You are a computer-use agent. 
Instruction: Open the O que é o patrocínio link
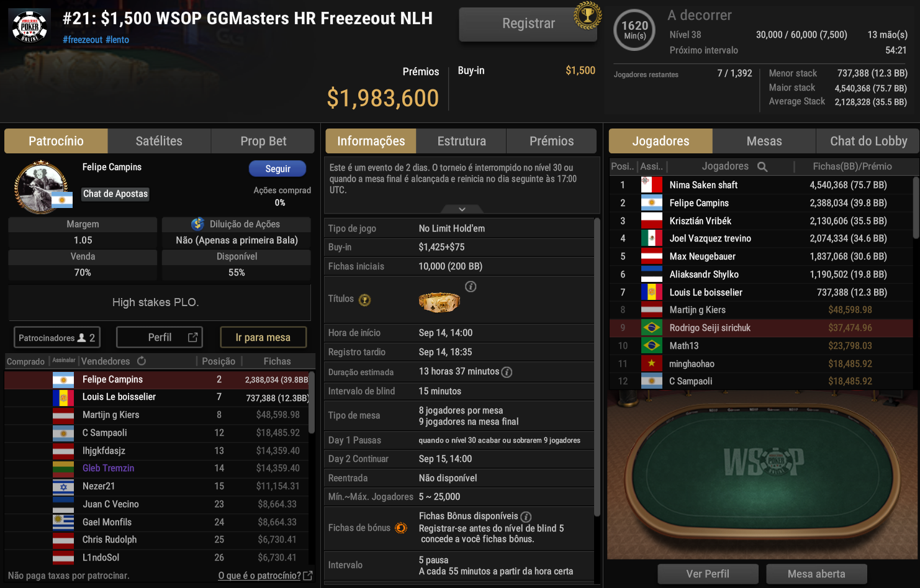coord(259,576)
